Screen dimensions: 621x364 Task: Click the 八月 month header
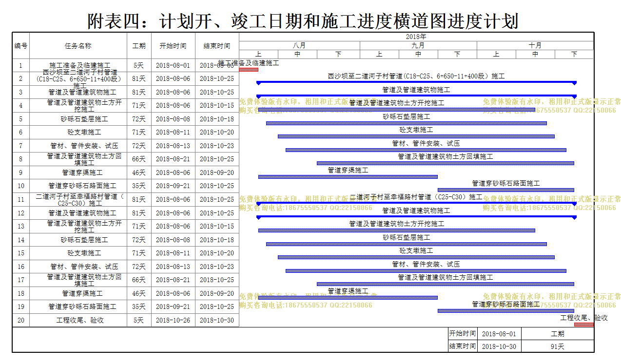pos(299,45)
